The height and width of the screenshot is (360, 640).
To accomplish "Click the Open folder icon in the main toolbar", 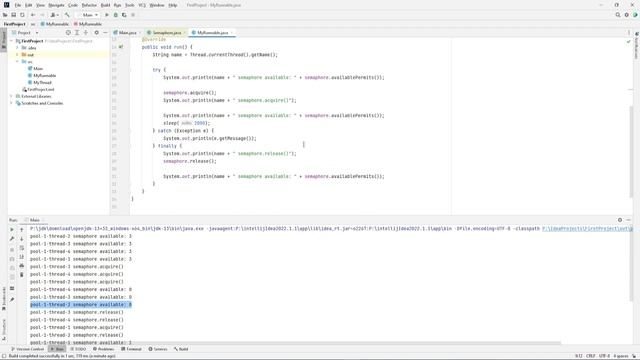I will tap(5, 15).
